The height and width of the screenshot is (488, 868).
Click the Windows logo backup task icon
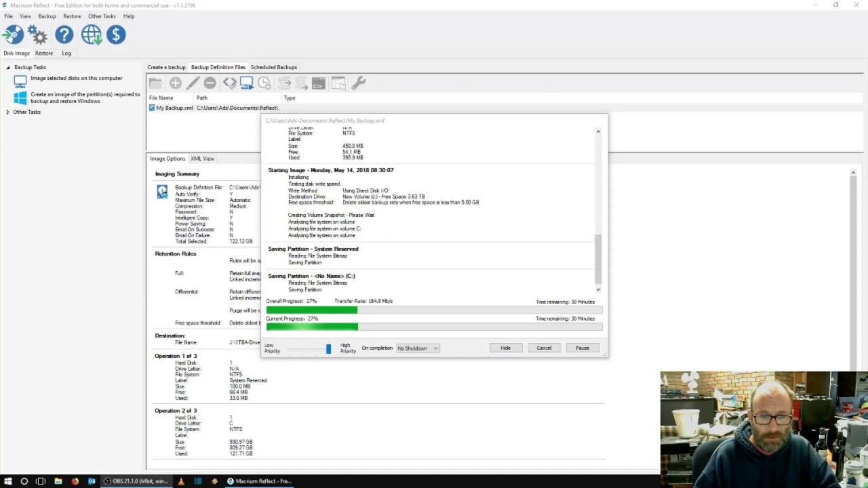coord(20,98)
